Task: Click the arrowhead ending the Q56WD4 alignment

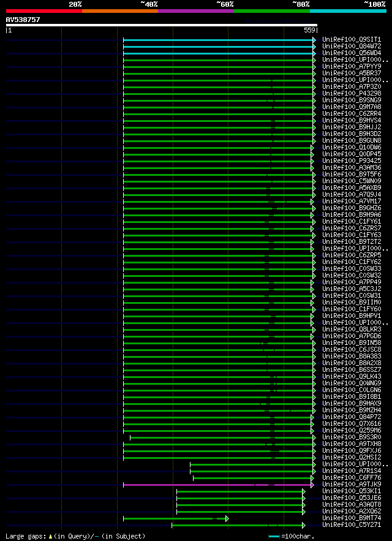Action: 314,53
